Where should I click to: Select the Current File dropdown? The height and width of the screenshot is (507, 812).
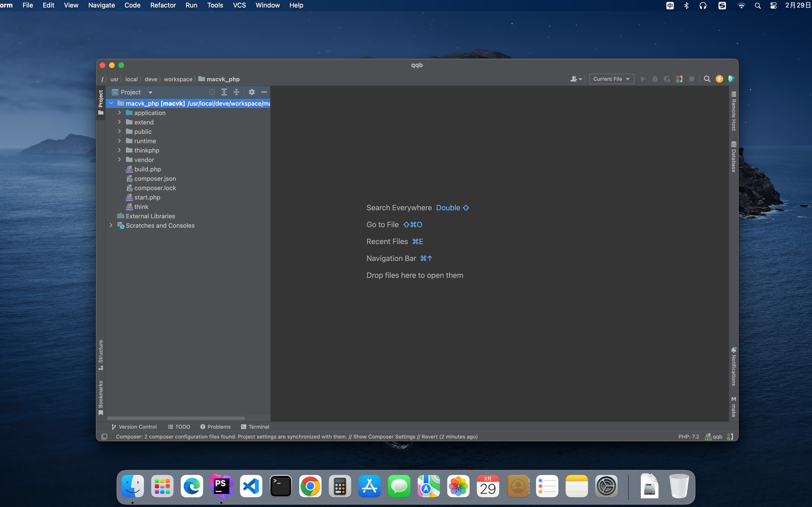point(611,79)
